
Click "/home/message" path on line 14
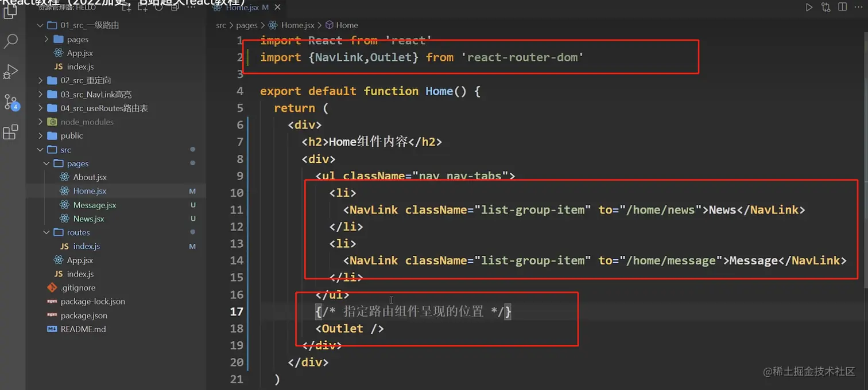pyautogui.click(x=672, y=260)
